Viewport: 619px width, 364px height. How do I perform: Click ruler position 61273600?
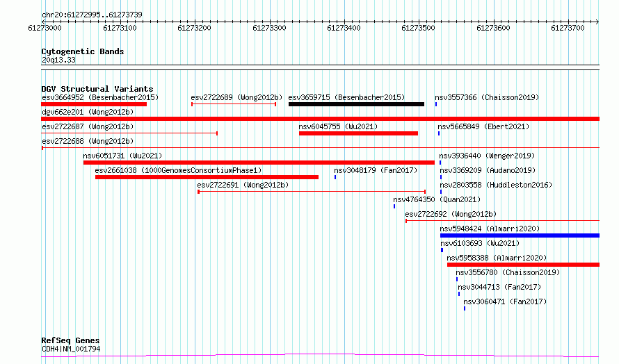coord(494,28)
